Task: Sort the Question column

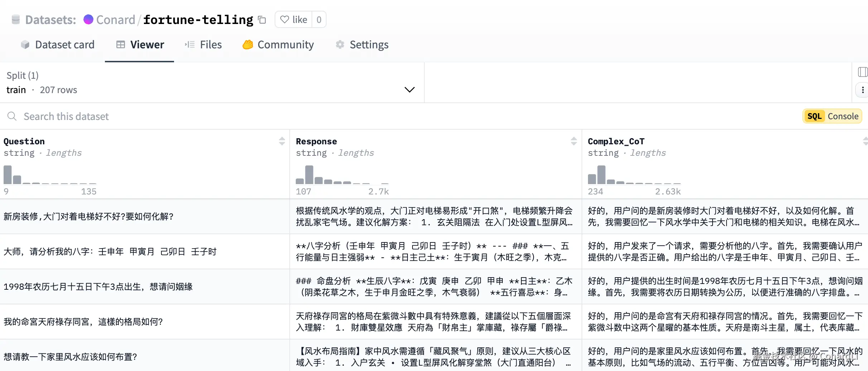Action: 283,141
